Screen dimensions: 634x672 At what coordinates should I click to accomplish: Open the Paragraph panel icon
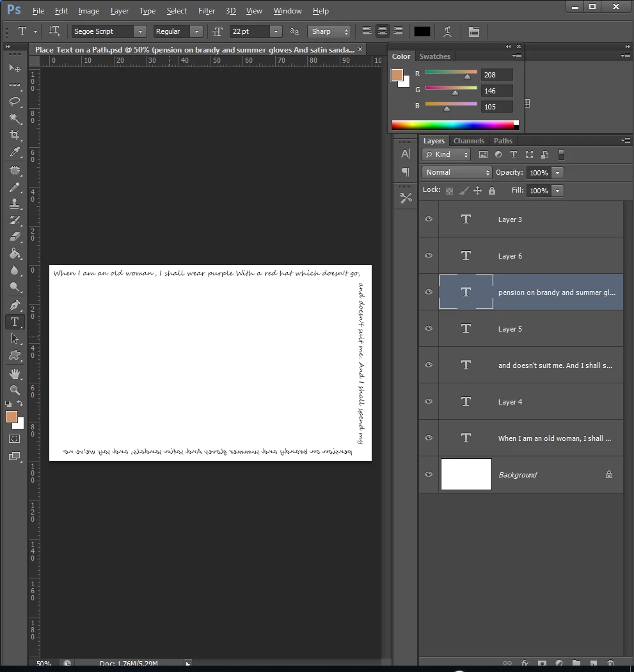405,172
